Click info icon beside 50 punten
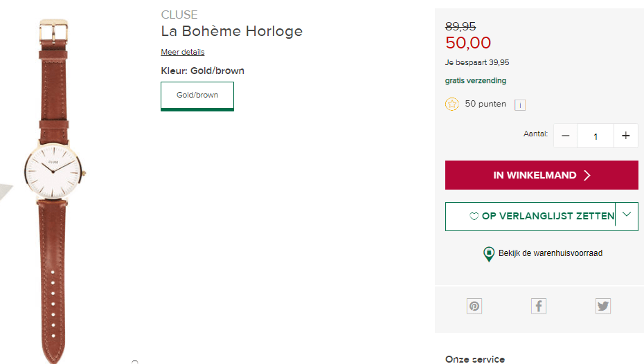This screenshot has width=644, height=364. [520, 104]
